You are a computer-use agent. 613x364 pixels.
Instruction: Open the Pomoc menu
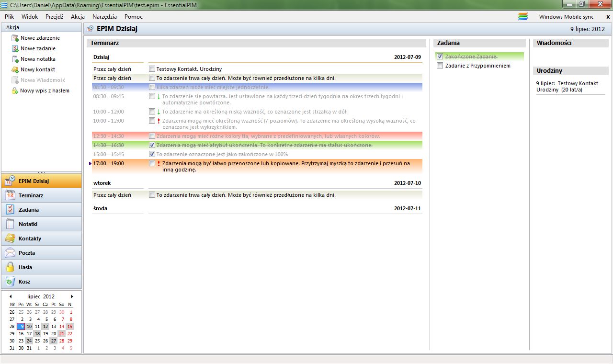click(134, 17)
